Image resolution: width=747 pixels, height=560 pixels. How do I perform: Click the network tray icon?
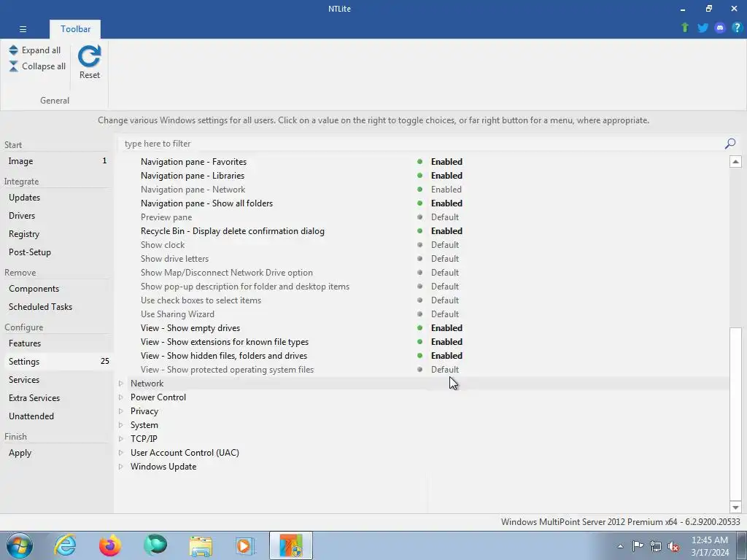click(656, 546)
